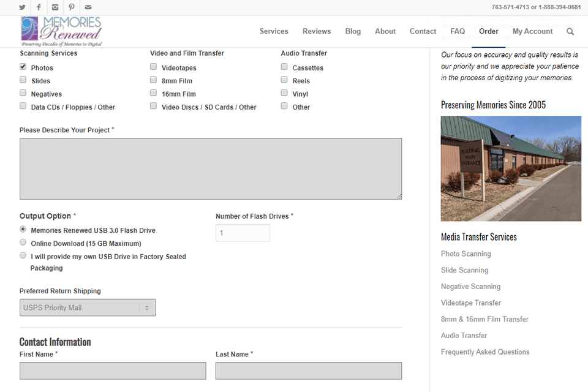This screenshot has width=588, height=392.
Task: Check the Audio Transfer Other checkbox
Action: [284, 106]
